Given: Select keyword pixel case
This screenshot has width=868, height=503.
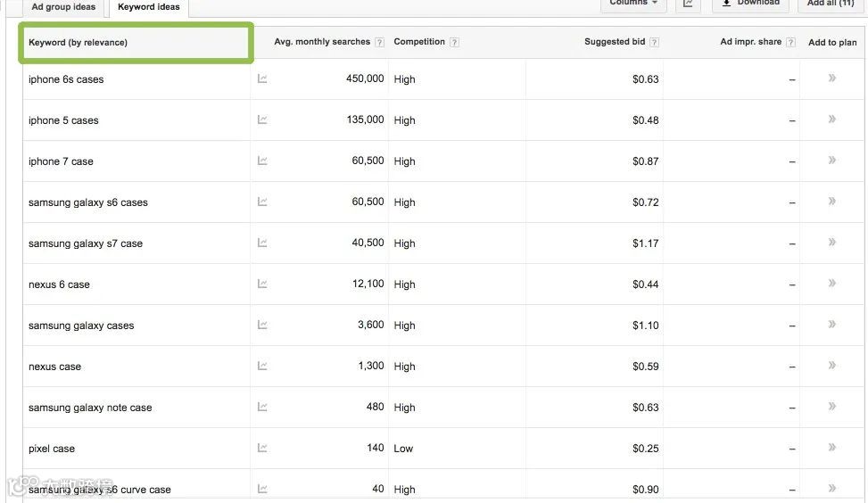Looking at the screenshot, I should (x=52, y=449).
